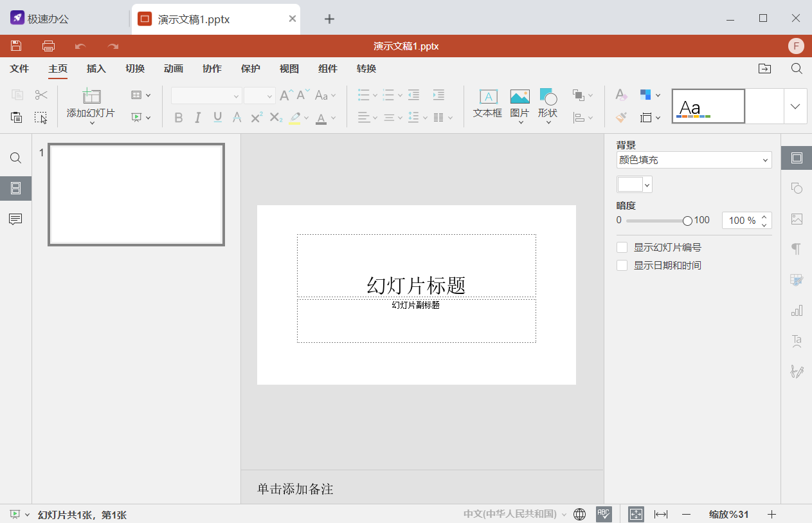812x523 pixels.
Task: Click the Select all dashed-box icon
Action: coord(41,117)
